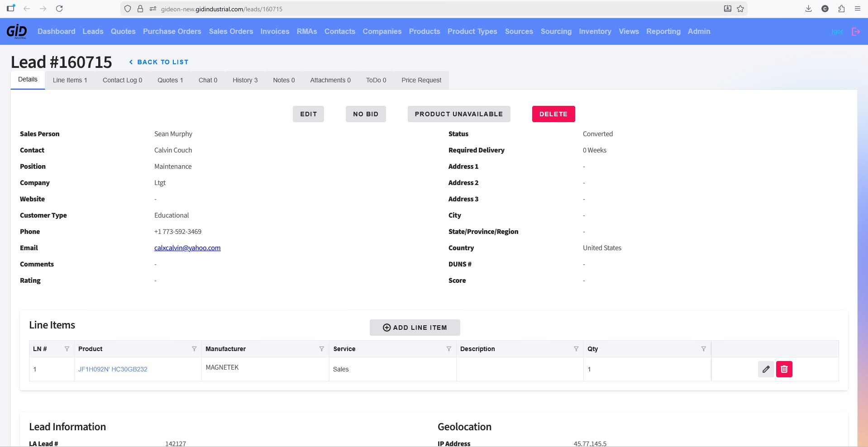
Task: Open Views in the navigation bar
Action: pyautogui.click(x=629, y=31)
